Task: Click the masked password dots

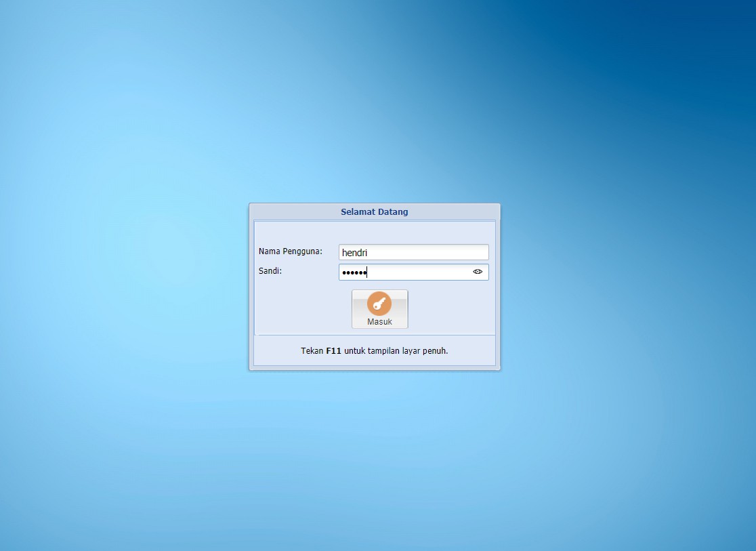Action: click(x=353, y=272)
